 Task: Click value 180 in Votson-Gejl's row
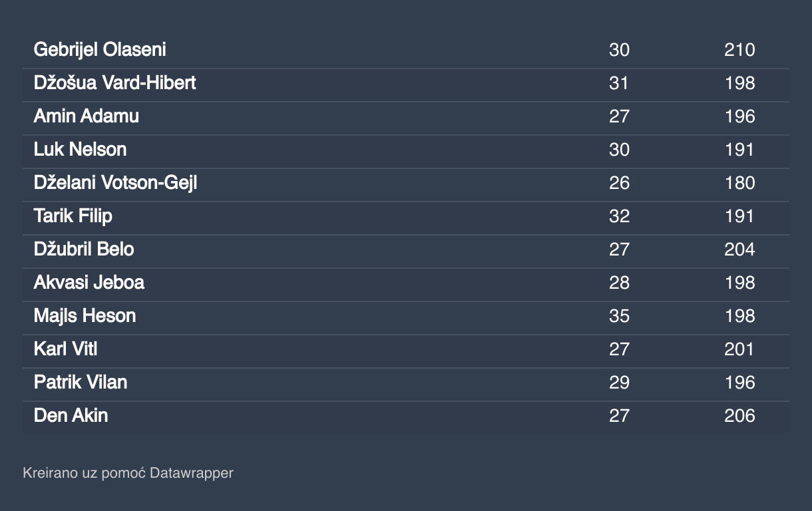(x=739, y=183)
